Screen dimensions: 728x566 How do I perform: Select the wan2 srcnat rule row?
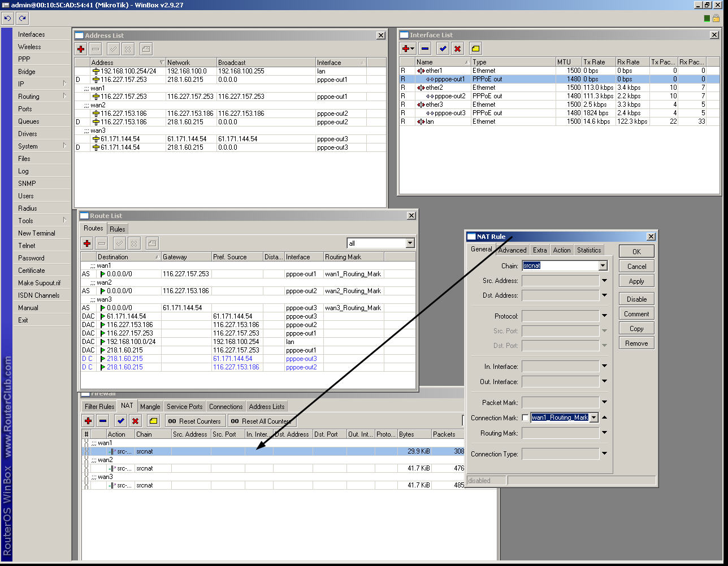tap(274, 468)
